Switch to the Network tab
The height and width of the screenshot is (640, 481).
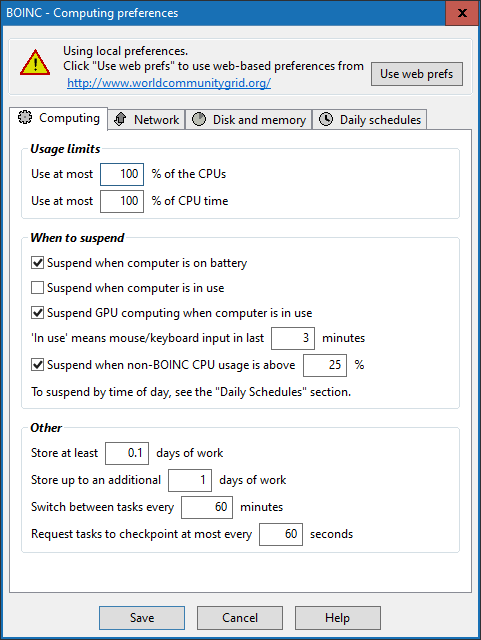coord(147,120)
